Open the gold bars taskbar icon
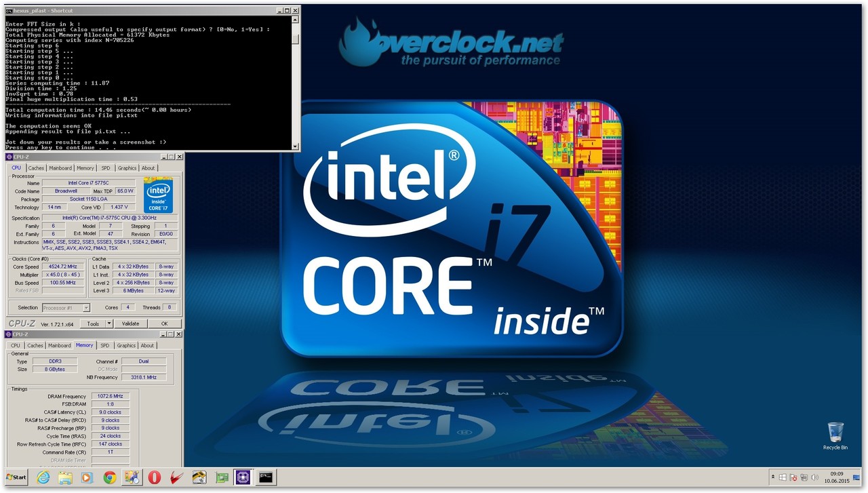This screenshot has height=493, width=868. coord(199,477)
